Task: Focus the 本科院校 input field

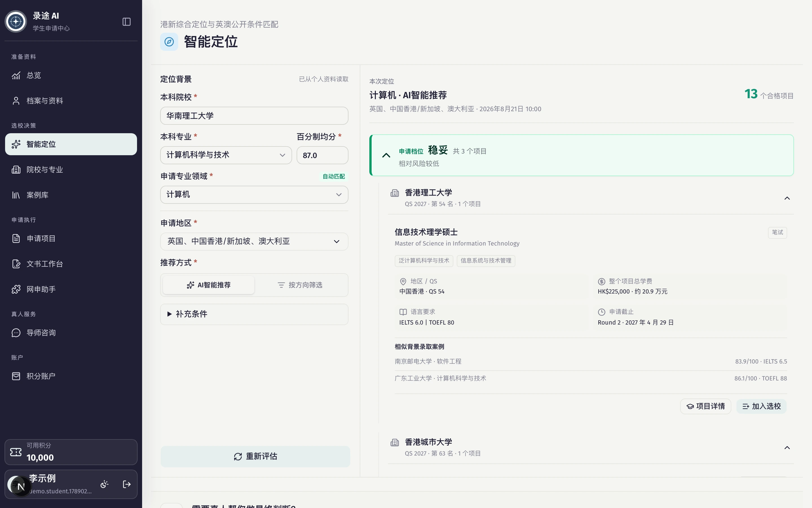Action: coord(254,116)
